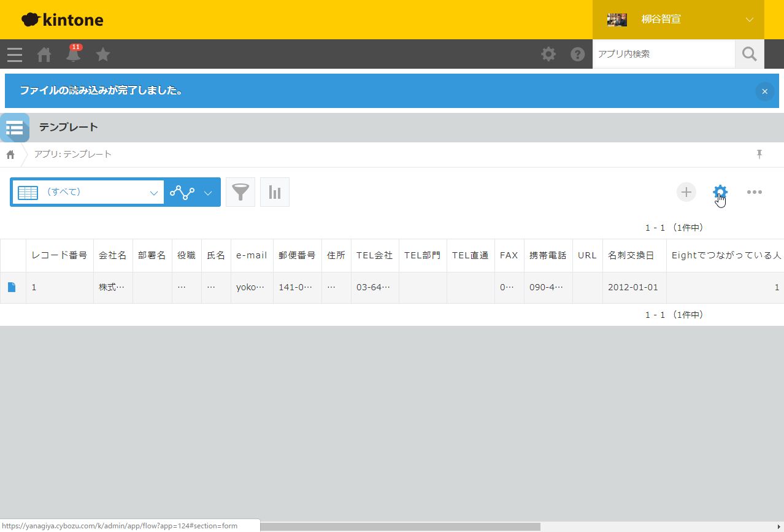
Task: Close the blue file-loaded notification
Action: click(x=764, y=91)
